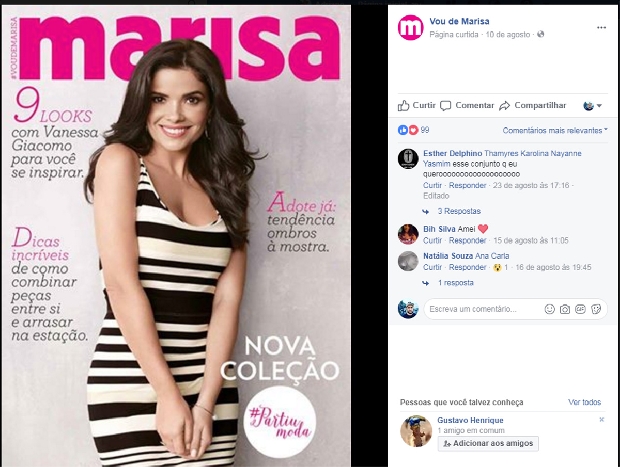Expand Comentários mais relevantes sorting dropdown
This screenshot has width=620, height=467.
(x=555, y=130)
